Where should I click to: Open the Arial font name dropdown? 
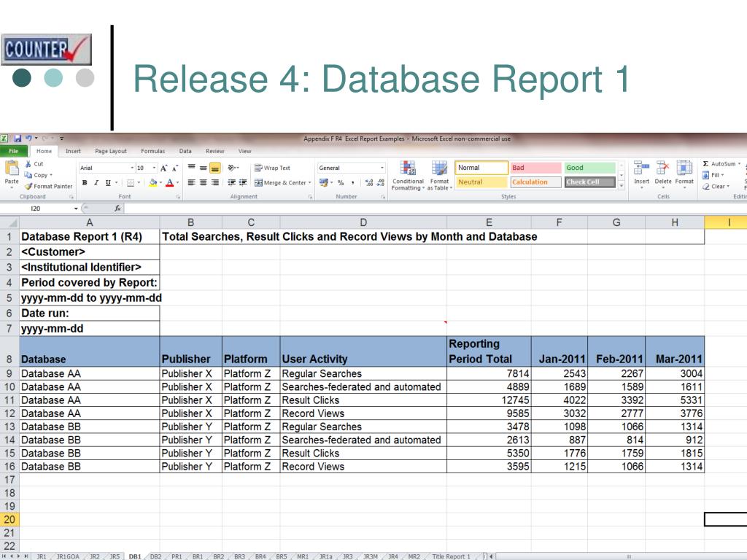(x=131, y=168)
